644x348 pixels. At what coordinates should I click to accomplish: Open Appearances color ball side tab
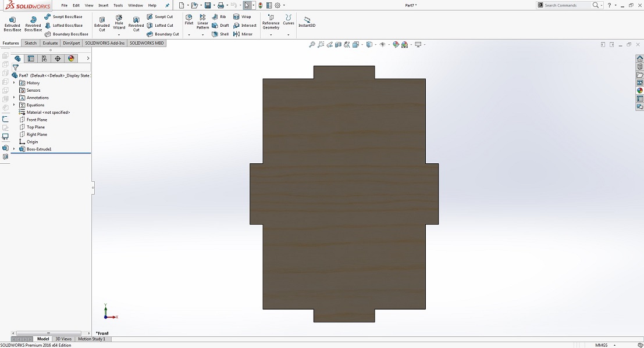[x=639, y=91]
